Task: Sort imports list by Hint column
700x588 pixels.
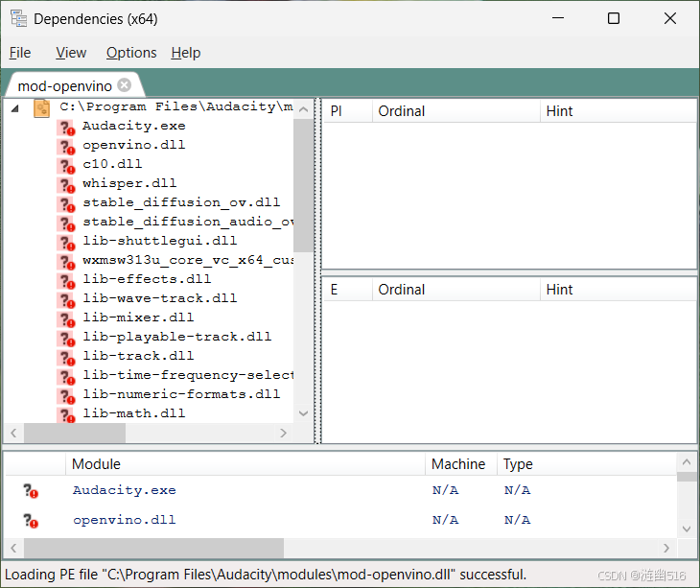Action: pyautogui.click(x=618, y=110)
